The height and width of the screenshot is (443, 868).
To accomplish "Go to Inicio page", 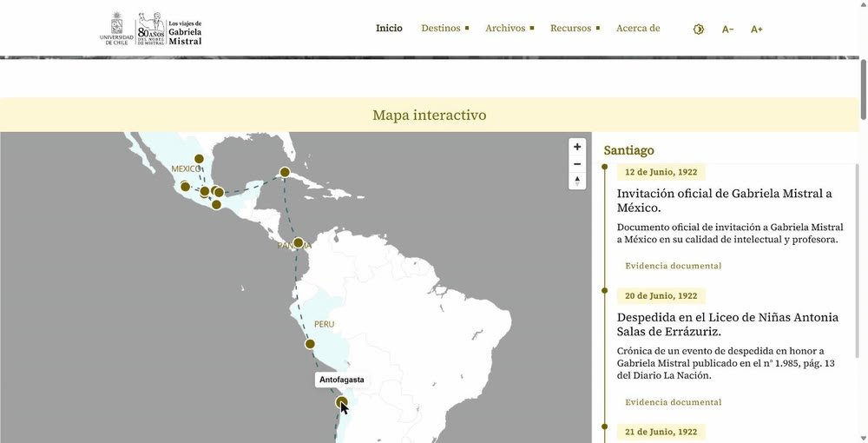I will pyautogui.click(x=389, y=29).
